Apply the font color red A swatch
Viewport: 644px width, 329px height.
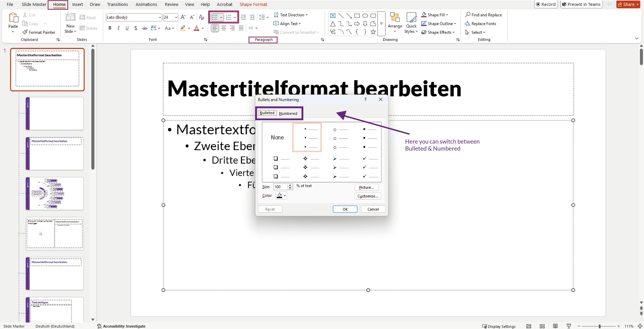196,28
